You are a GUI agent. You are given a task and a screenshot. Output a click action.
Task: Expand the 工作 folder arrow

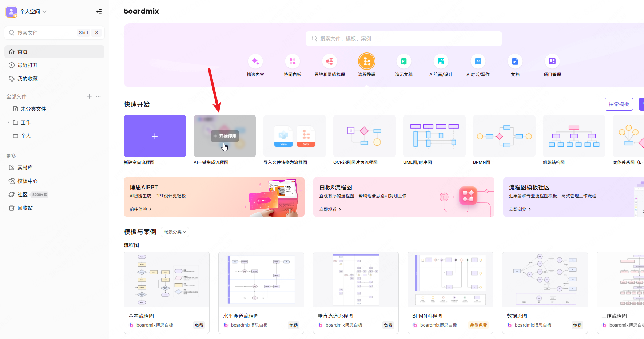tap(8, 122)
